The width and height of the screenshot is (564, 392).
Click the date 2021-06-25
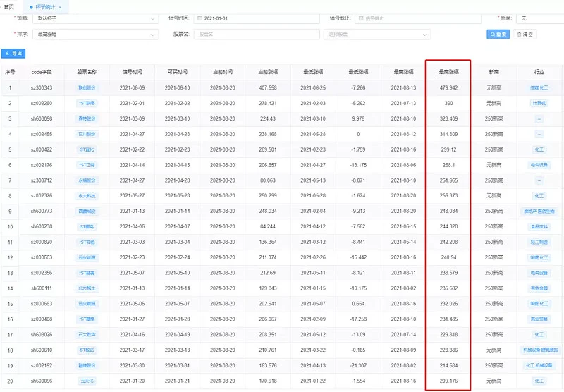(x=313, y=87)
